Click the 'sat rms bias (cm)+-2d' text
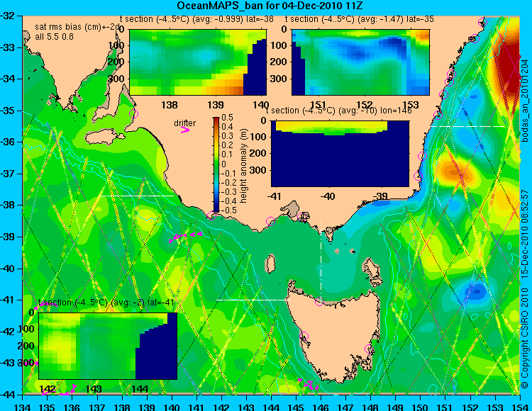 coord(78,27)
